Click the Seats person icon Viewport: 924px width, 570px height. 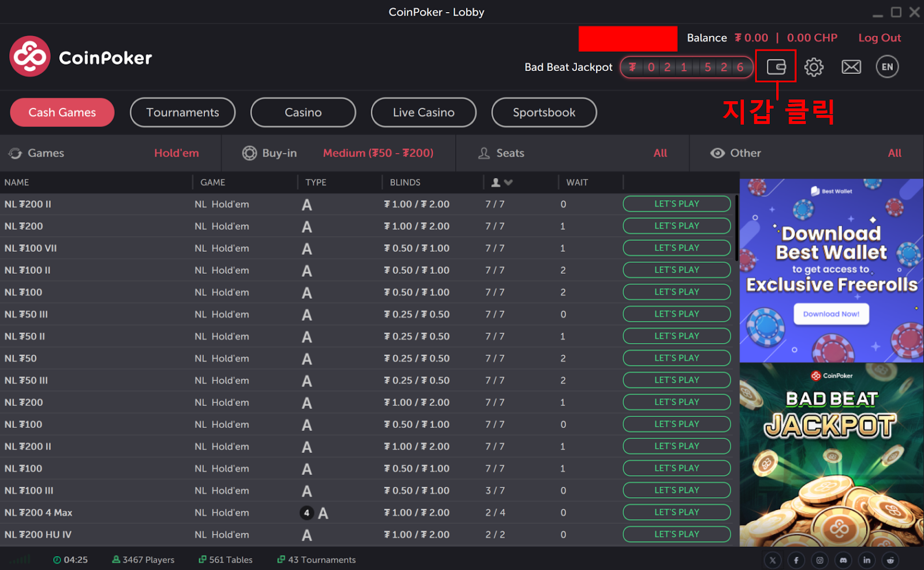pyautogui.click(x=484, y=153)
